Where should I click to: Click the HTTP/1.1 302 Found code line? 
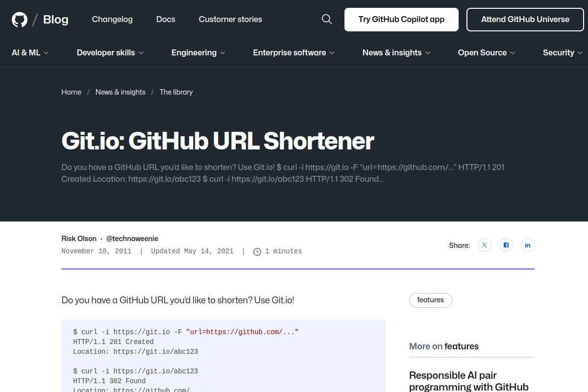click(110, 381)
